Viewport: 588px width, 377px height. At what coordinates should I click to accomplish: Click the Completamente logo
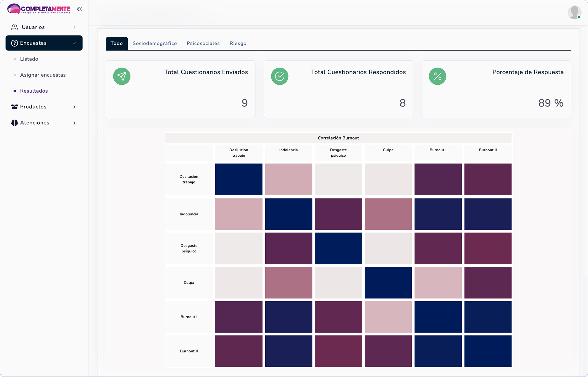[39, 9]
